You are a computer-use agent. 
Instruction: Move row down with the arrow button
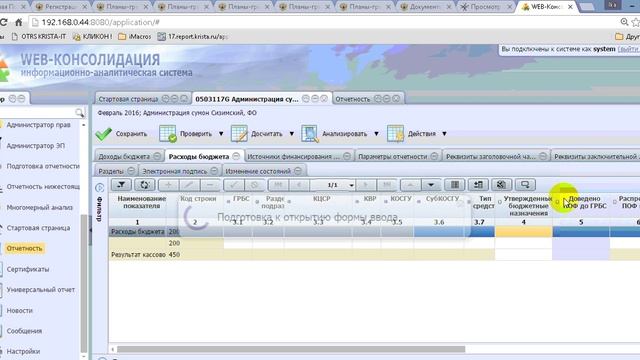tap(431, 185)
